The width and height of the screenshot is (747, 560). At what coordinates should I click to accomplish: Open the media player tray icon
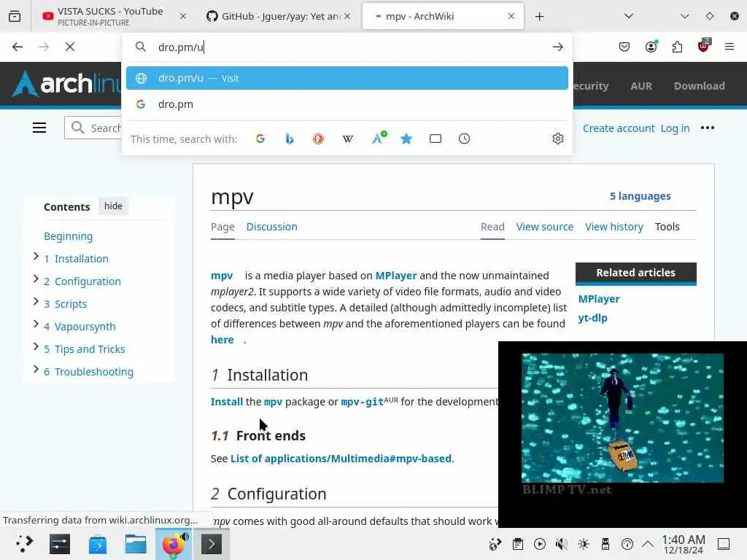tap(539, 544)
